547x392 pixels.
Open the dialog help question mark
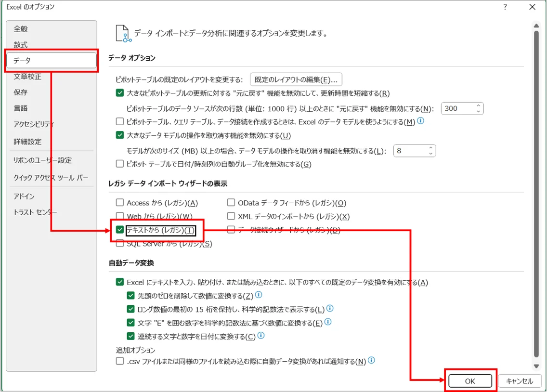(505, 7)
